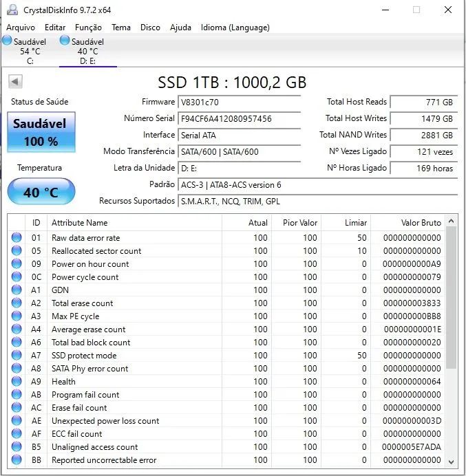The width and height of the screenshot is (466, 476).
Task: Click the status orb for Health row
Action: pos(17,381)
